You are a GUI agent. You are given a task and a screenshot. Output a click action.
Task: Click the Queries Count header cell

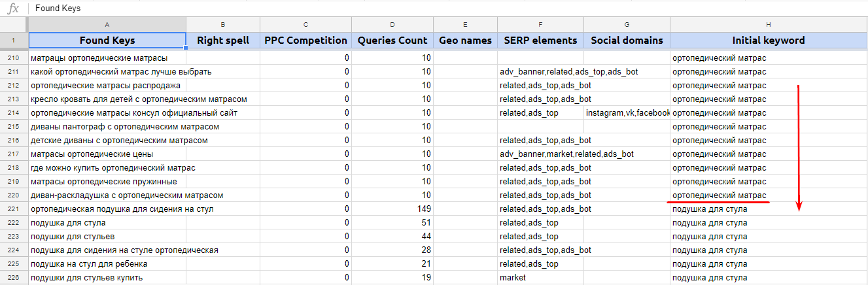click(x=392, y=41)
